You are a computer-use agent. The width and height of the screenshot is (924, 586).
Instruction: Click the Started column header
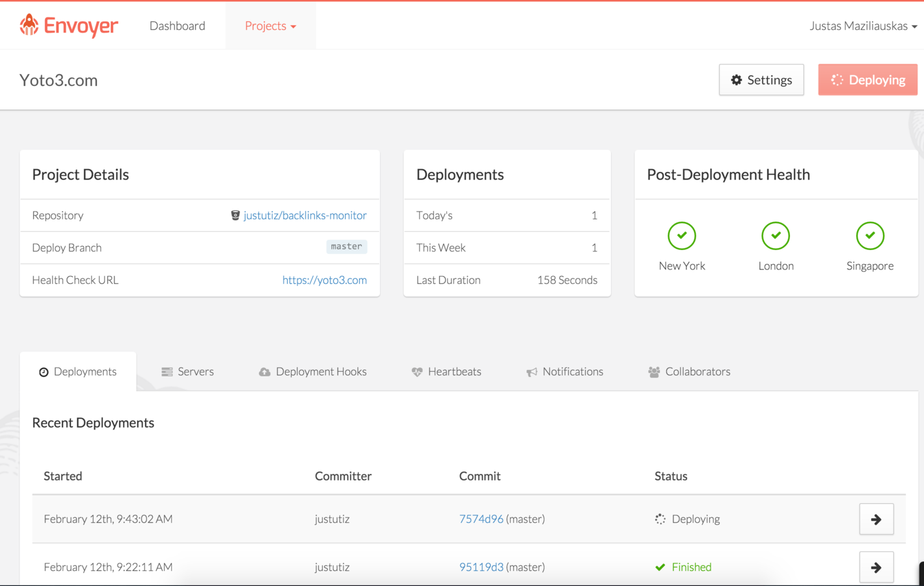[63, 476]
